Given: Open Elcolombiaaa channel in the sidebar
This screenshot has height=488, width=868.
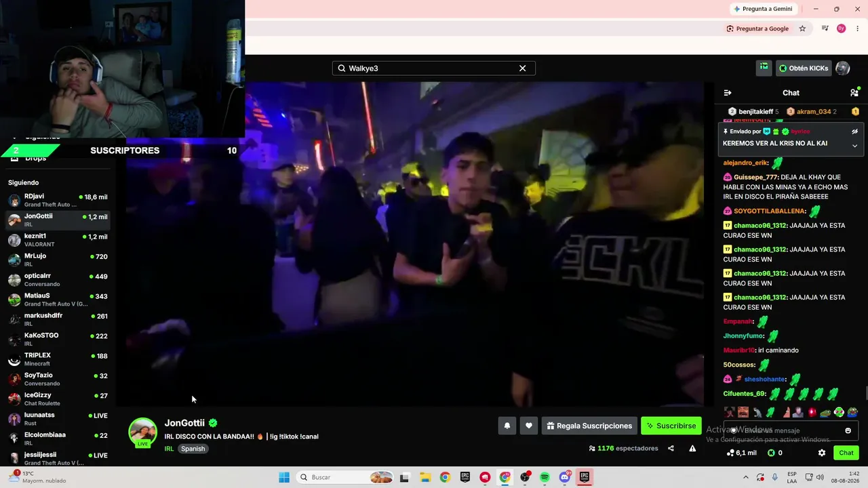Looking at the screenshot, I should [x=58, y=439].
